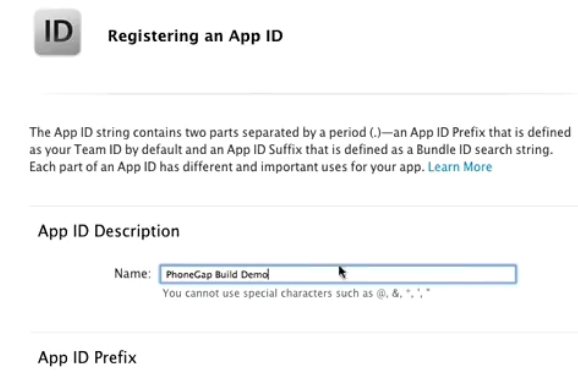
Task: Click the Name: field label
Action: pos(133,274)
